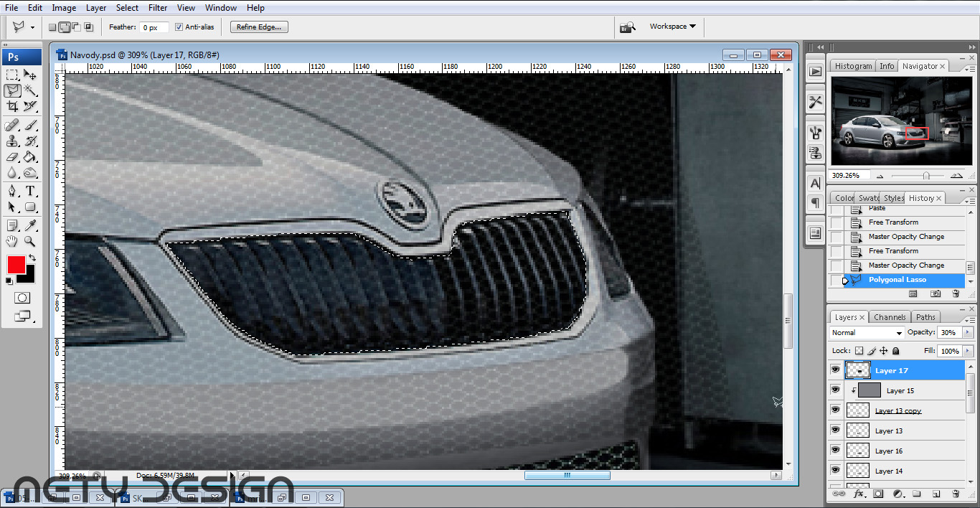Toggle the Anti-alias checkbox
The height and width of the screenshot is (508, 980).
coord(179,27)
